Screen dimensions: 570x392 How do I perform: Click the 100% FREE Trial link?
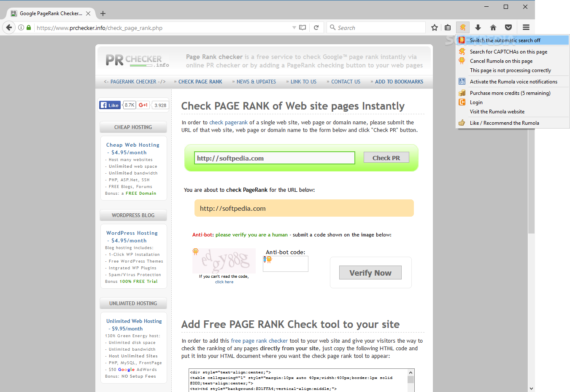click(138, 281)
